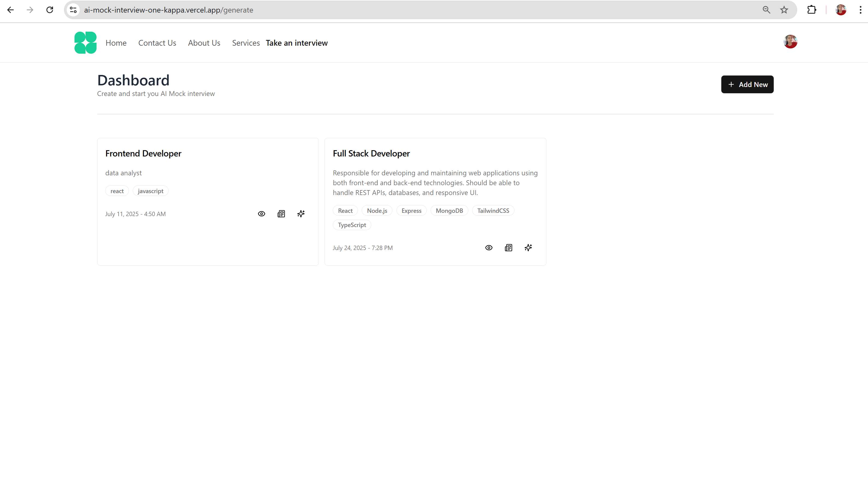Open the browser extensions puzzle icon
Viewport: 868px width, 488px height.
click(811, 10)
